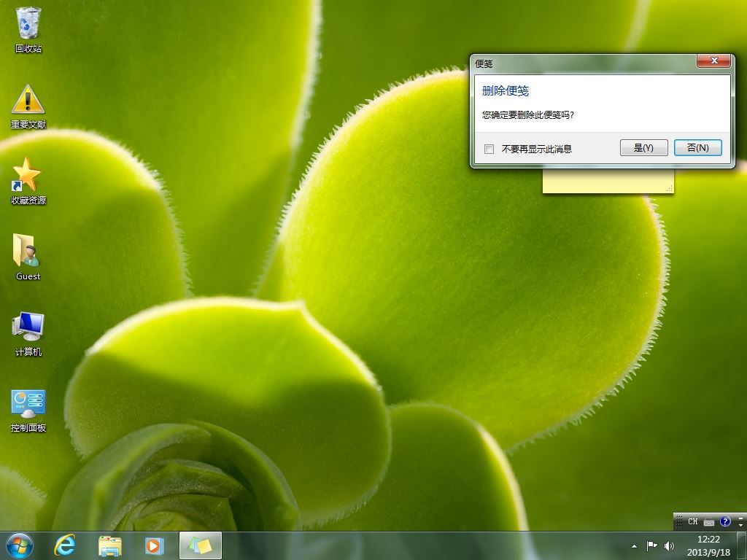747x560 pixels.
Task: Click the Sticky Notes taskbar button
Action: click(x=201, y=545)
